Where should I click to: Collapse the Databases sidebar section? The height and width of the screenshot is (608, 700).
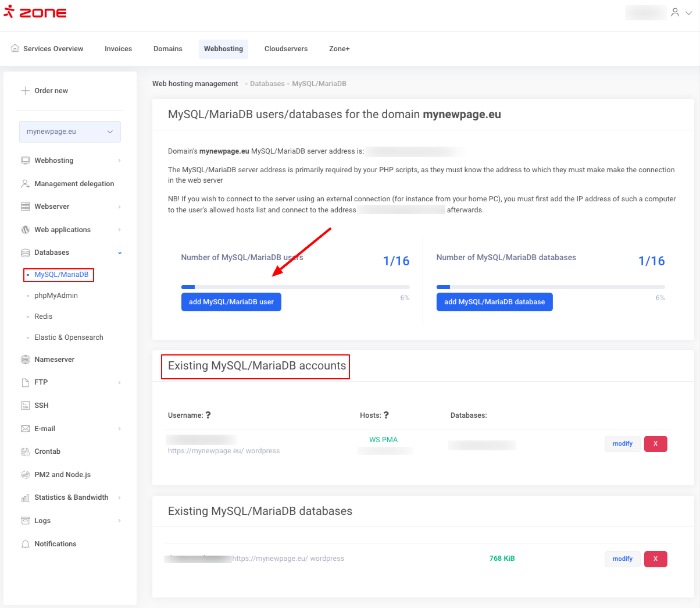(x=120, y=253)
